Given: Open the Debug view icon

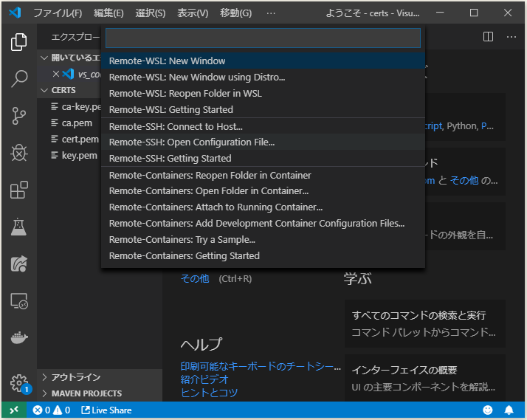Looking at the screenshot, I should [x=19, y=153].
